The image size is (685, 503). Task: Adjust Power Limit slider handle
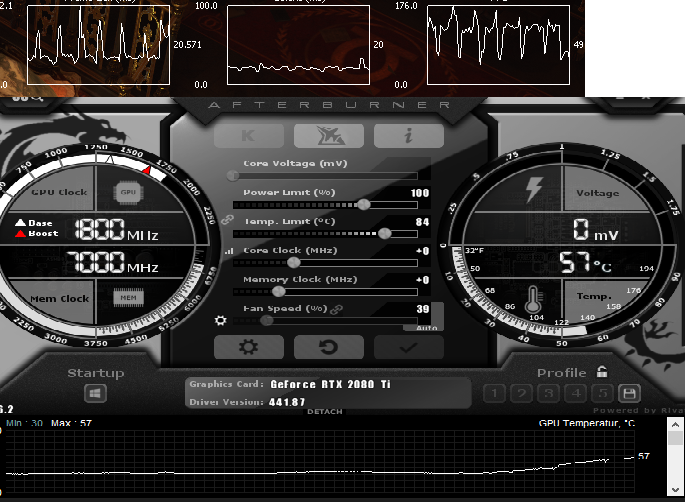(x=363, y=205)
